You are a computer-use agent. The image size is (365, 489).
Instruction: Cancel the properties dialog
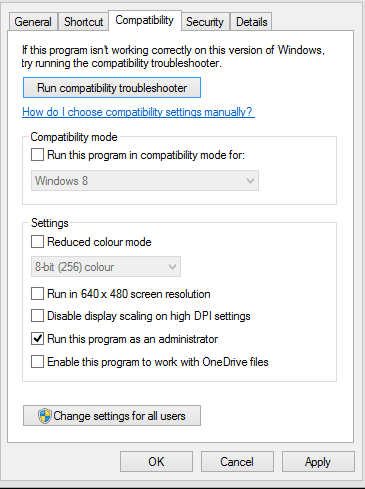click(x=237, y=462)
